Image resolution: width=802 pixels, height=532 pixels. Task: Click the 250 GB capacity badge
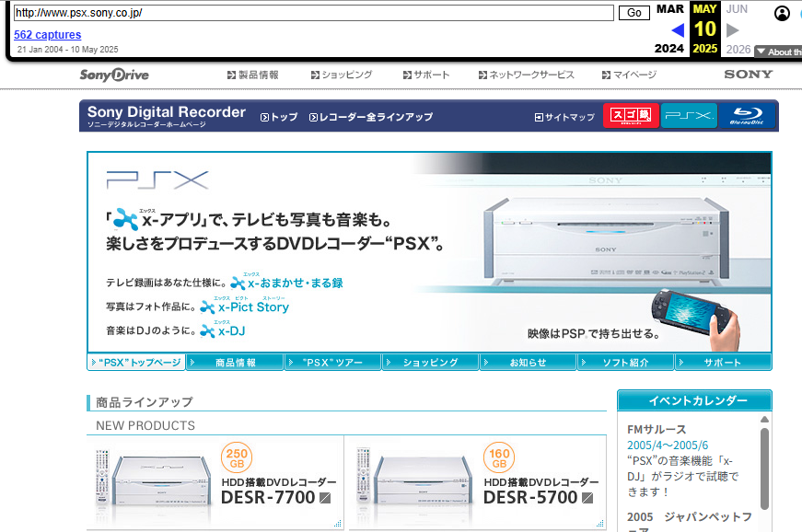click(x=237, y=457)
